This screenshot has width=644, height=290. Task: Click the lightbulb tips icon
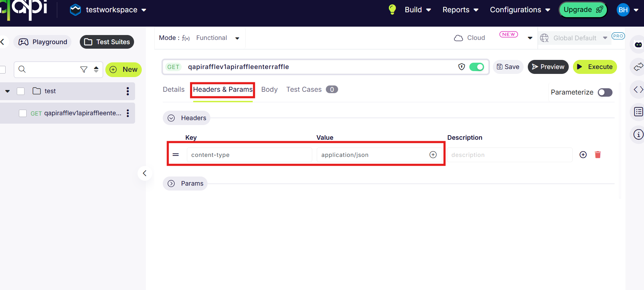[392, 9]
